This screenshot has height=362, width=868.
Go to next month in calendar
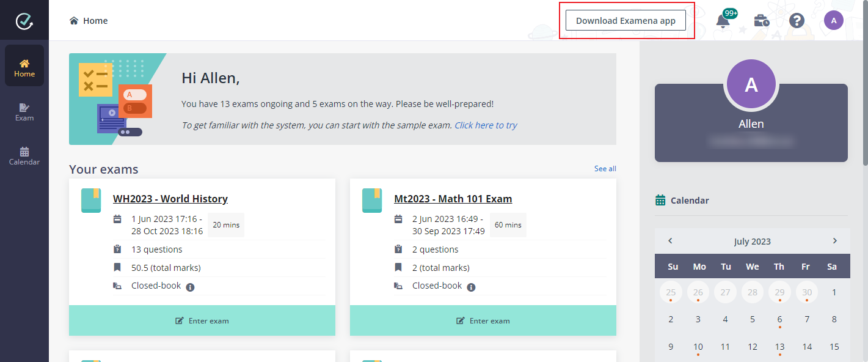pyautogui.click(x=835, y=241)
